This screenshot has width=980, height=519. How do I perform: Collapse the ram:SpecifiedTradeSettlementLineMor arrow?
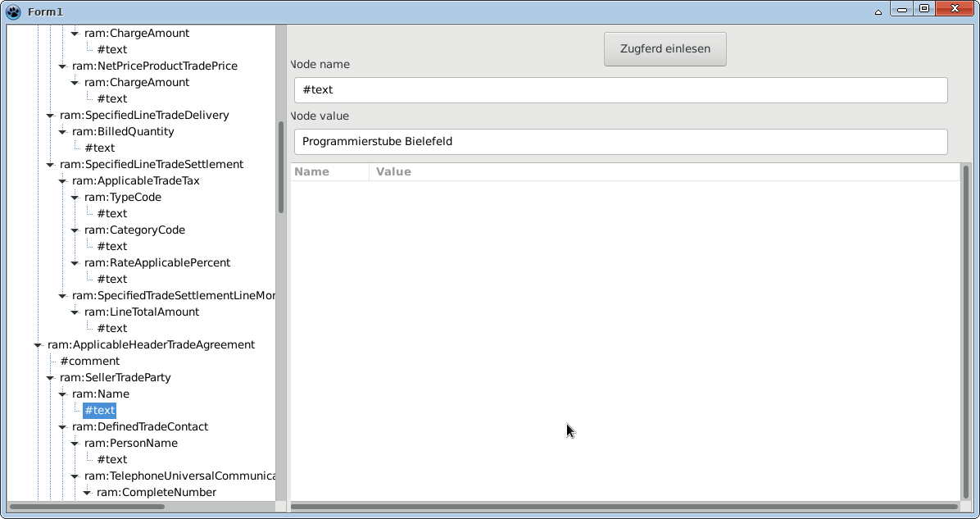coord(62,296)
